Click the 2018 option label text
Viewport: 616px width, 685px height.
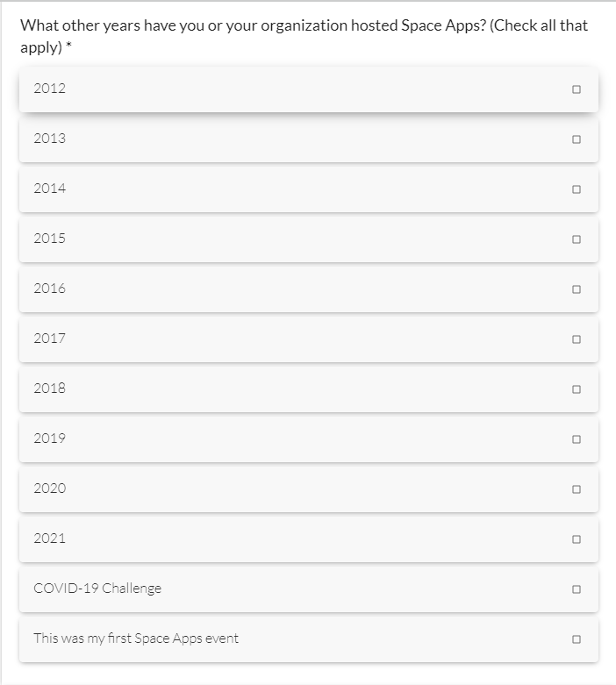tap(49, 389)
